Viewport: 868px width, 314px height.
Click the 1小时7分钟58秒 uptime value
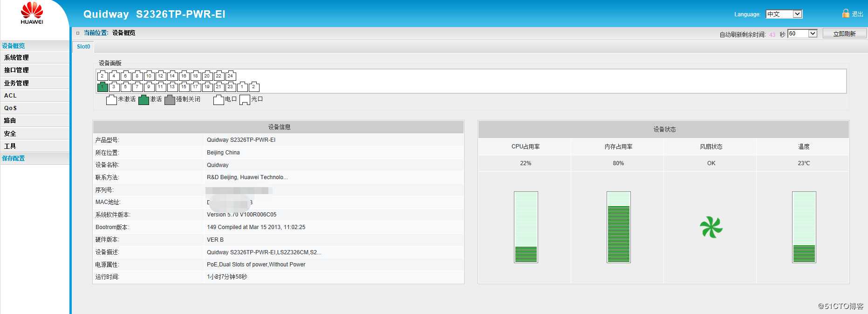[227, 277]
